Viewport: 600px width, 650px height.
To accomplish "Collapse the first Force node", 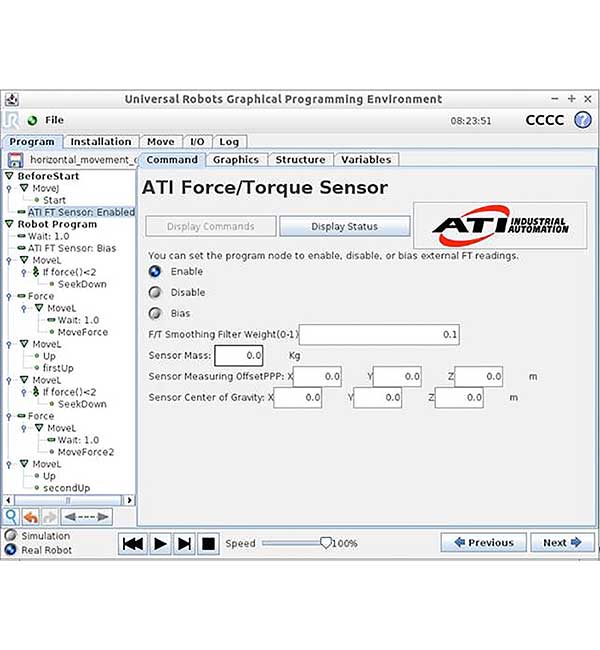I will click(x=9, y=296).
